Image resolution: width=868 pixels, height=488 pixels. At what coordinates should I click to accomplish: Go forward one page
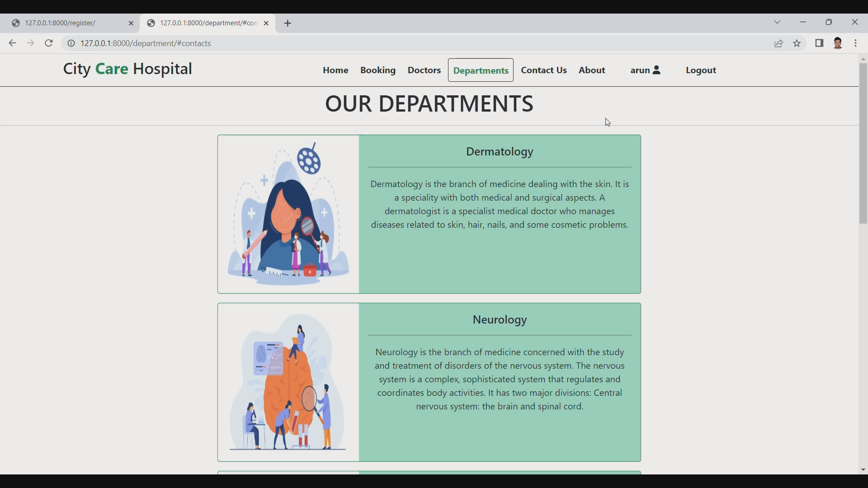click(x=30, y=43)
